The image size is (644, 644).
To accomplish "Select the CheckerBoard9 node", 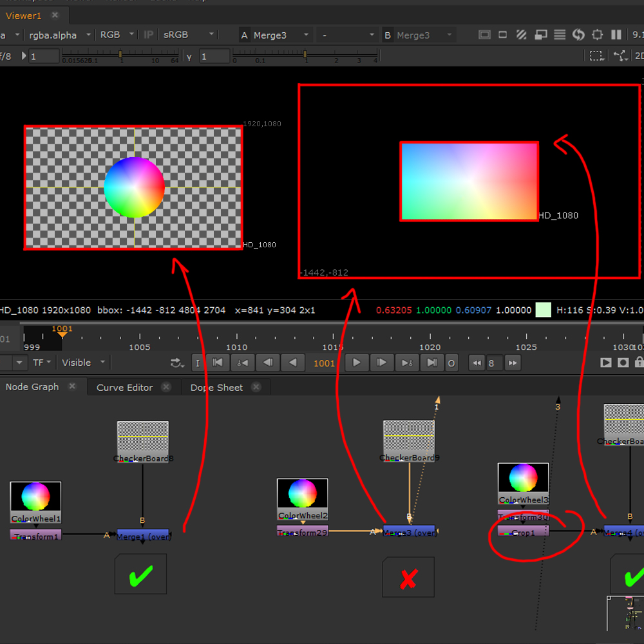I will 409,441.
